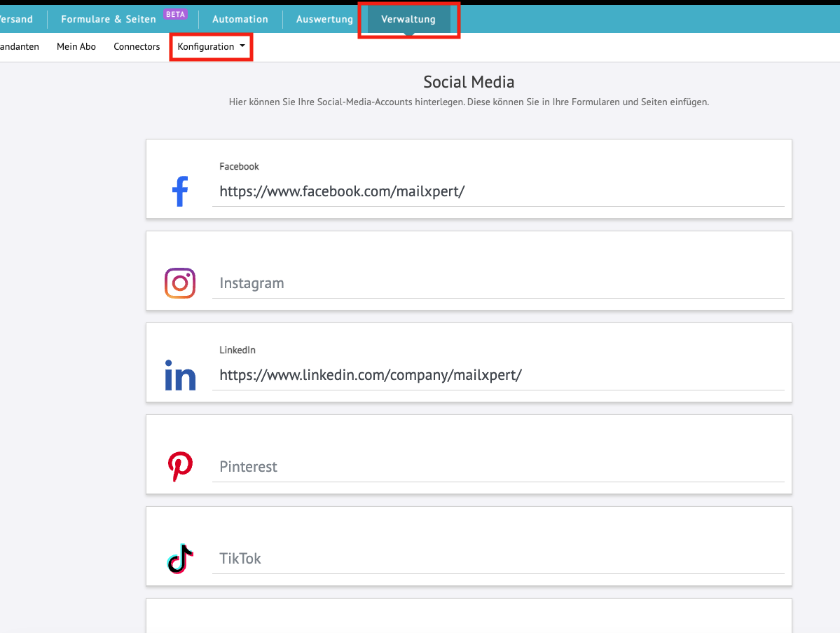Screen dimensions: 840x633
Task: Select the LinkedIn URL input field
Action: click(x=497, y=375)
